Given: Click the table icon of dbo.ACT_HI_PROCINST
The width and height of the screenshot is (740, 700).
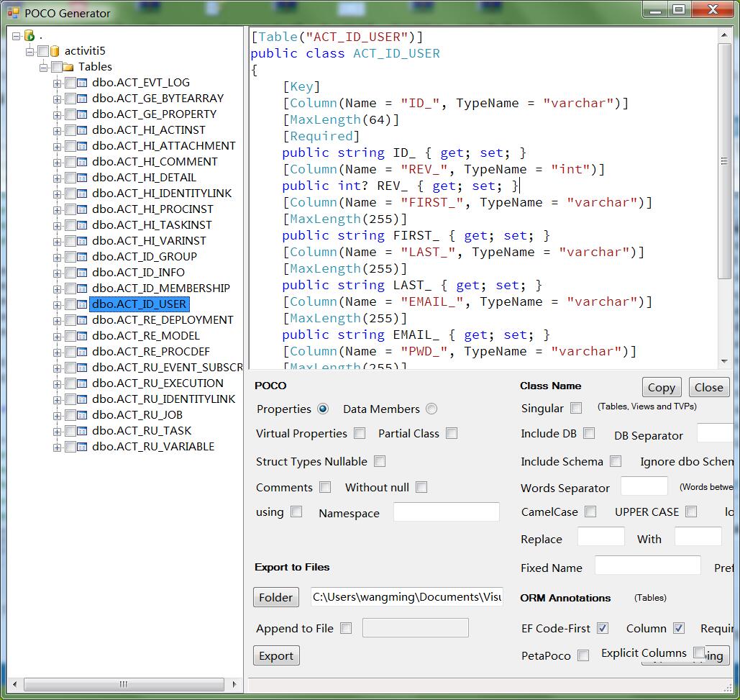Looking at the screenshot, I should pos(82,209).
